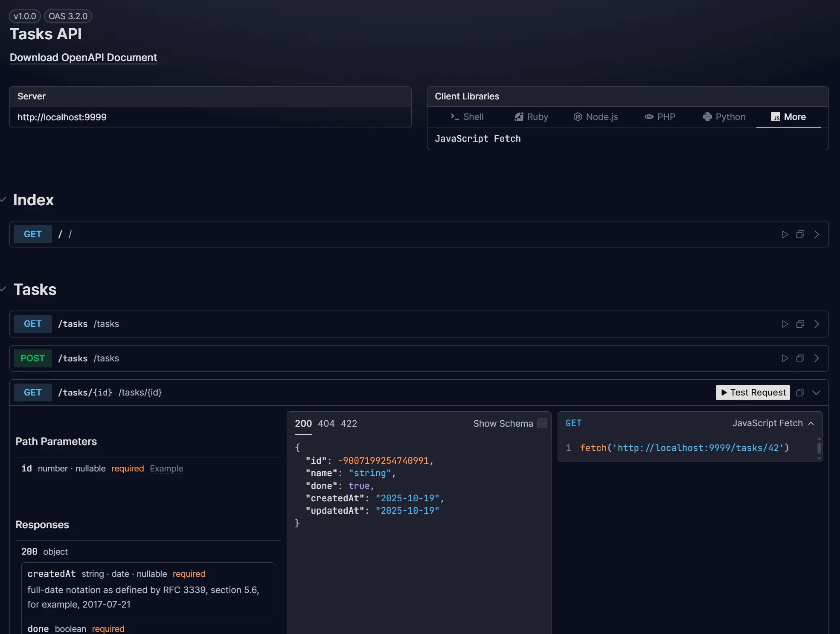Select the Shell client library

467,116
